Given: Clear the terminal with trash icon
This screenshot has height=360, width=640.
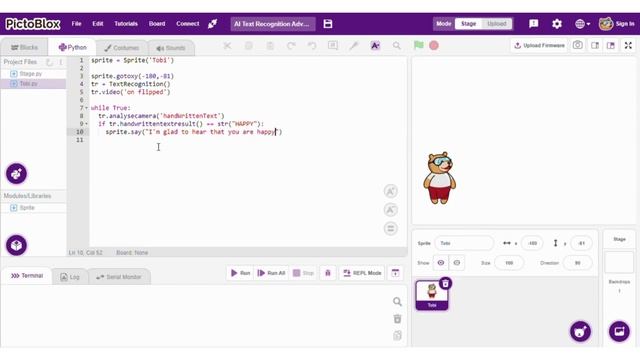Looking at the screenshot, I should point(397,319).
